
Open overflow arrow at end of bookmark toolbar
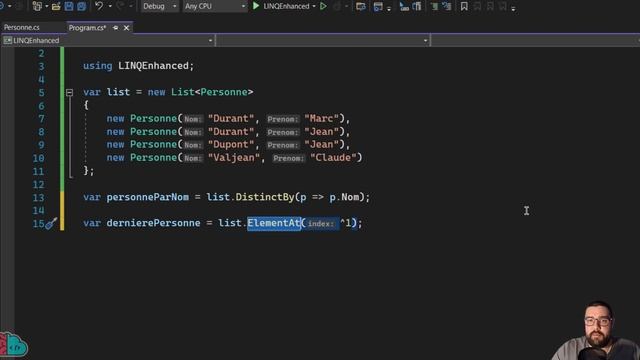point(513,8)
